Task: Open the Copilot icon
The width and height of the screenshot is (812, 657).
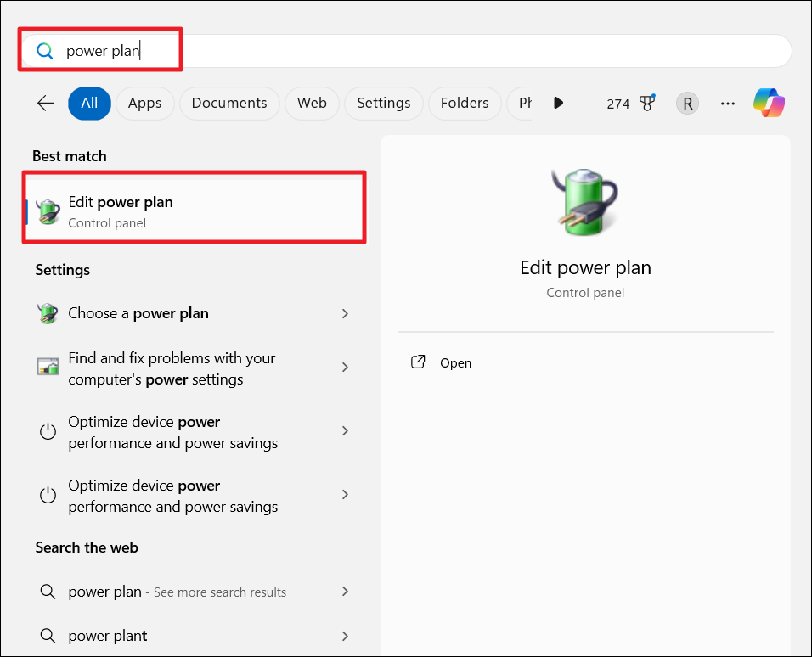Action: [x=769, y=104]
